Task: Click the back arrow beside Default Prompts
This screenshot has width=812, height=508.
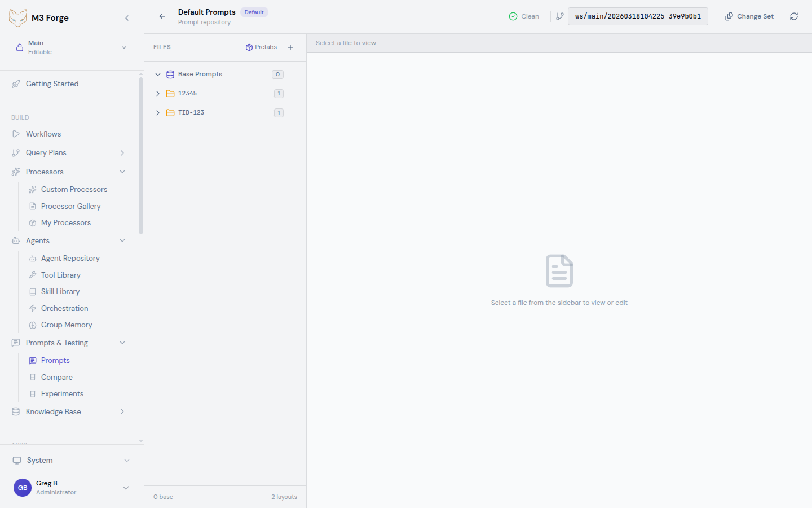Action: point(162,16)
